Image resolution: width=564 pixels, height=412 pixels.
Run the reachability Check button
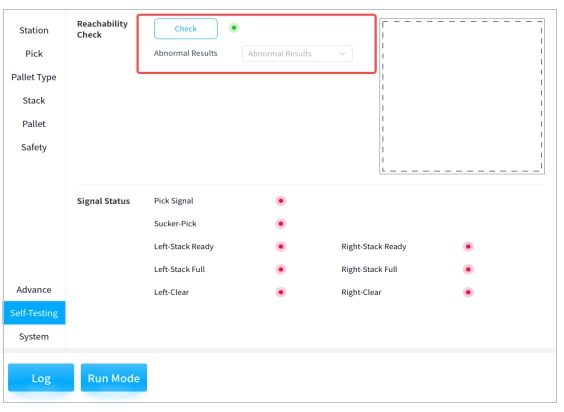[x=186, y=29]
